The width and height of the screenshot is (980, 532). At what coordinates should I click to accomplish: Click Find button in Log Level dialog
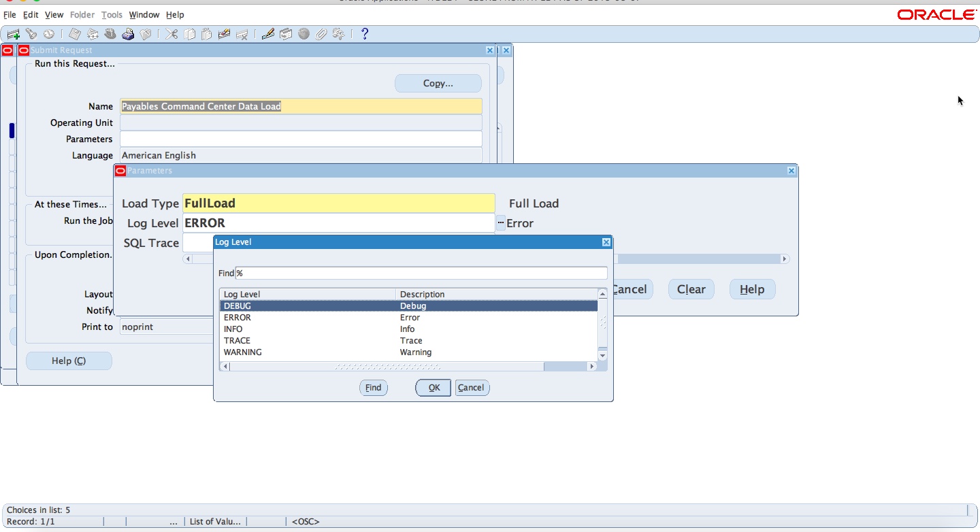click(374, 388)
